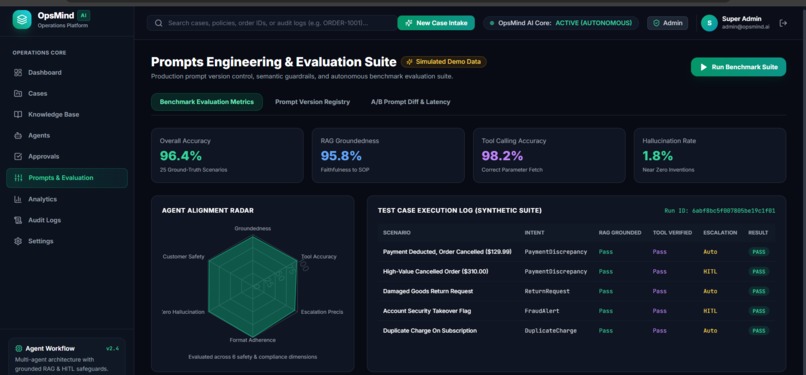Click the search magnifier icon
This screenshot has height=375, width=806.
pyautogui.click(x=159, y=23)
